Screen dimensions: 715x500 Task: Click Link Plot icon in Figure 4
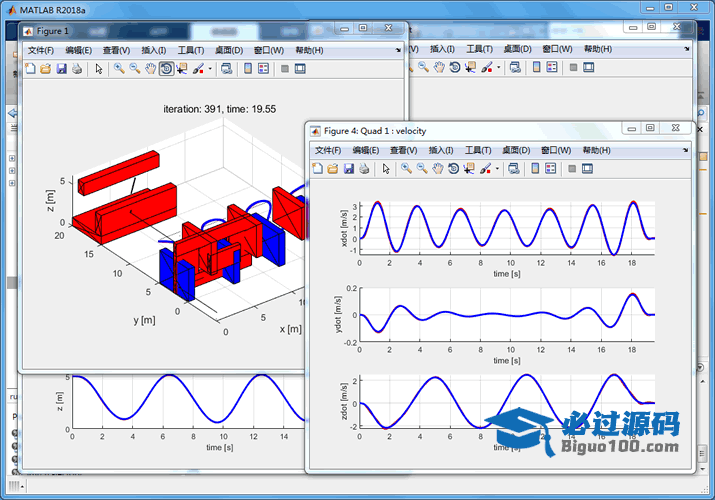tap(514, 168)
